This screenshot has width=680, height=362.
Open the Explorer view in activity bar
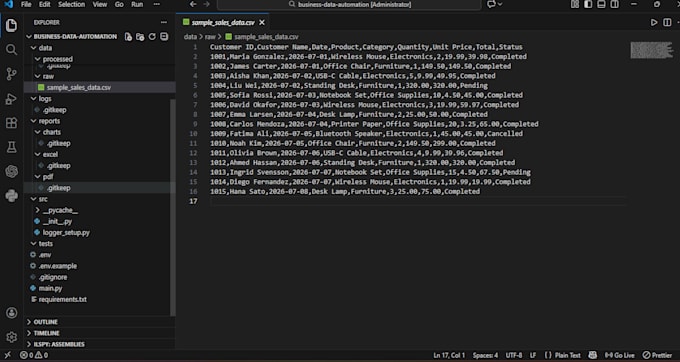[x=11, y=26]
